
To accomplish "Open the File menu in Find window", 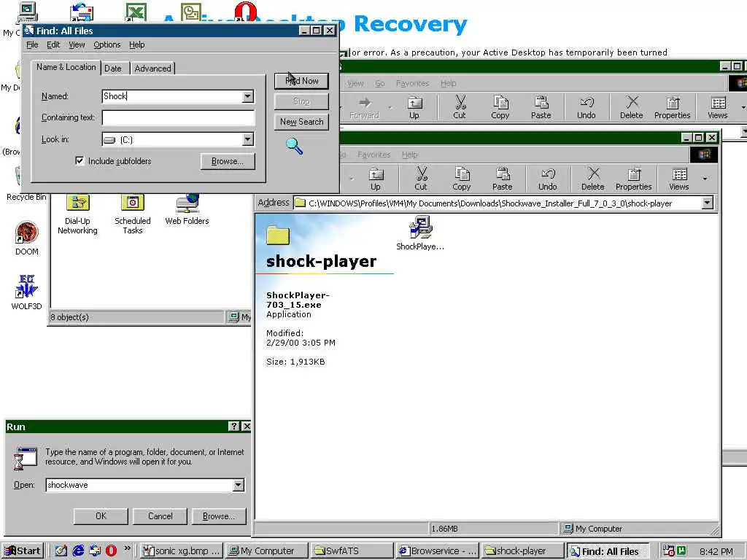I will [32, 44].
